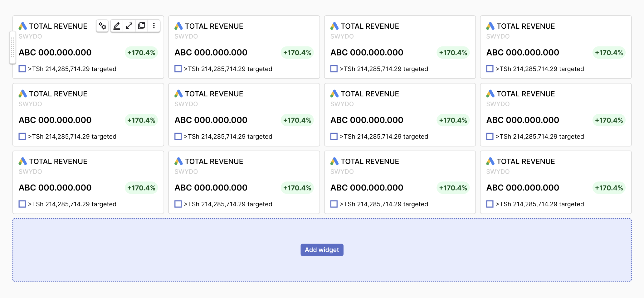Tick the targeted checkbox in top row, third widget
Screen dimensions: 644x298
334,69
